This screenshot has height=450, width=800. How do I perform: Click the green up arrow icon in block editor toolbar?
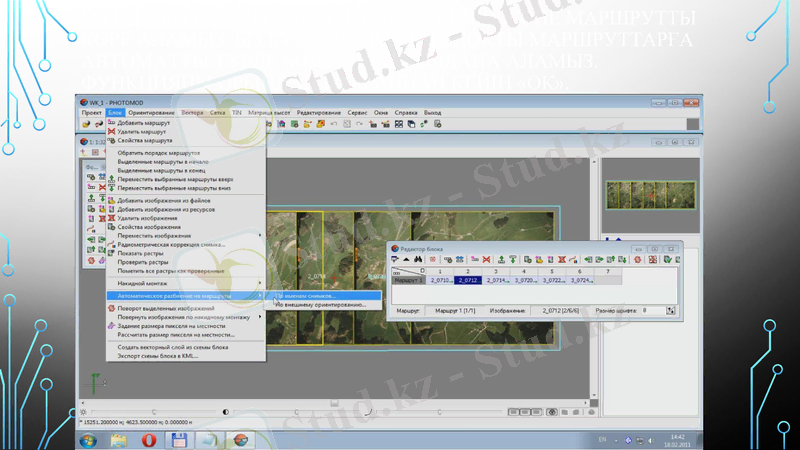coord(501,260)
